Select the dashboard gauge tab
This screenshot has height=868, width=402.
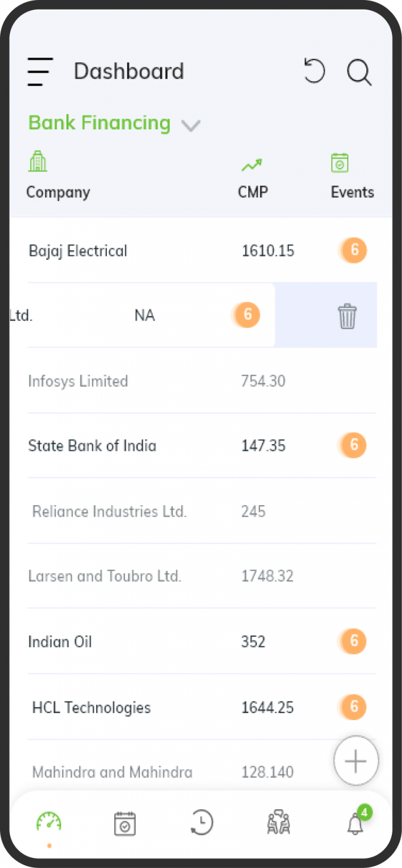49,822
